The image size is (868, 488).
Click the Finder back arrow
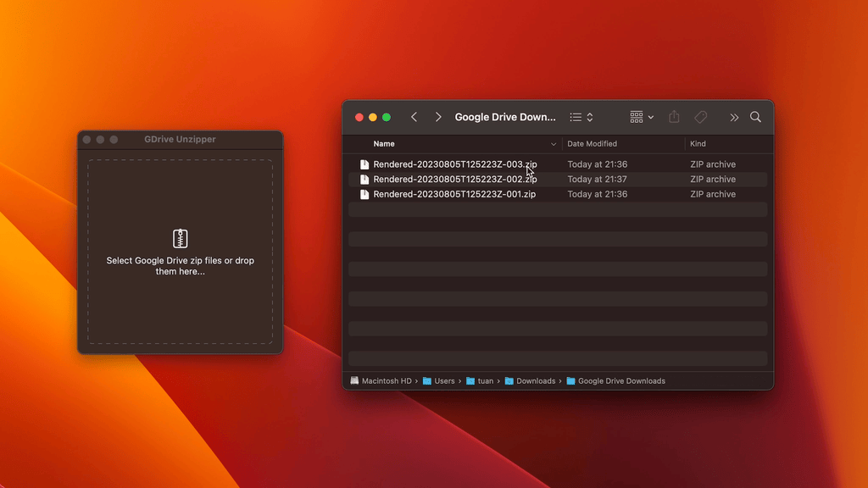(414, 117)
